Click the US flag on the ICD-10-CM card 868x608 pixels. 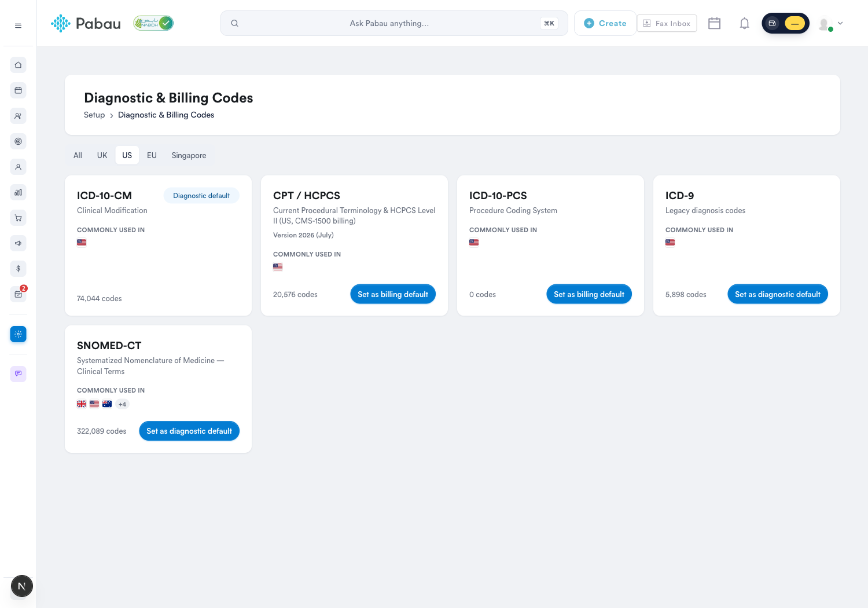[82, 243]
